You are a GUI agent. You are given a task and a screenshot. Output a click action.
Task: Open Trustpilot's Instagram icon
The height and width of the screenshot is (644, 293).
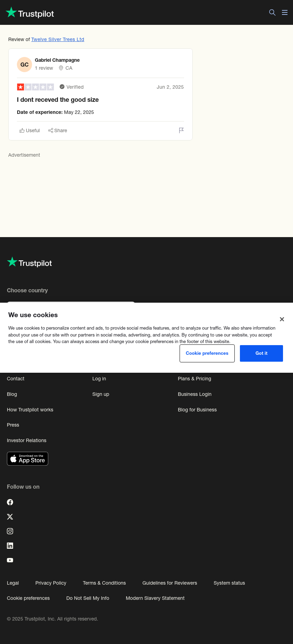tap(10, 531)
